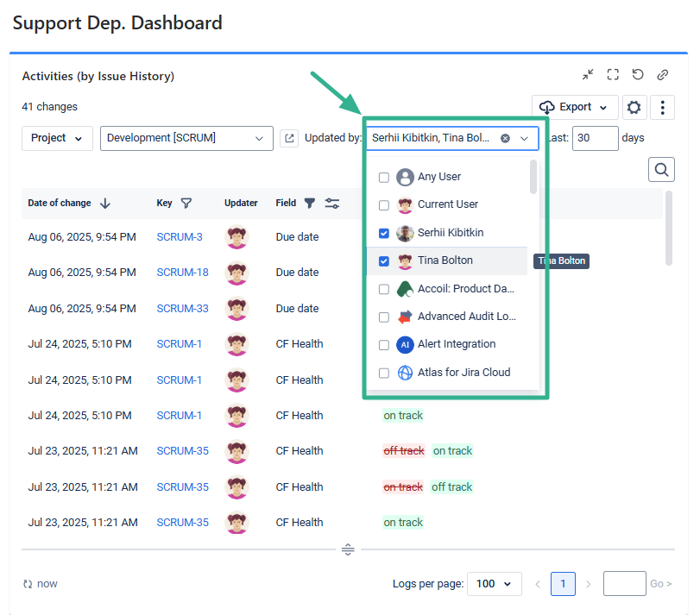Open project in new window icon
700x615 pixels.
coord(289,138)
